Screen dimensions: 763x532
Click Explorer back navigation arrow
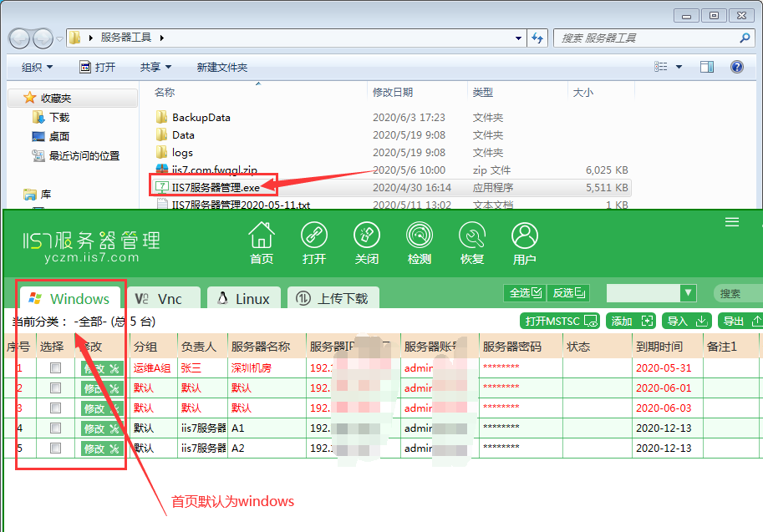click(19, 38)
